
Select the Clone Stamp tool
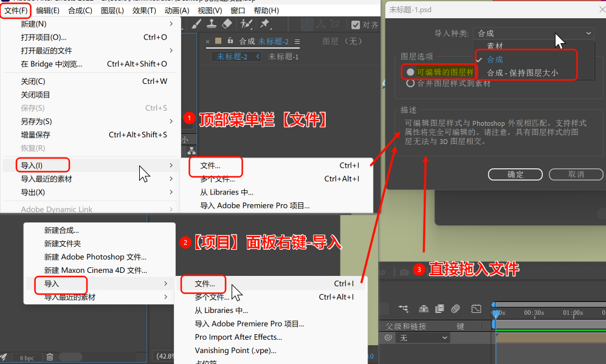click(x=212, y=24)
